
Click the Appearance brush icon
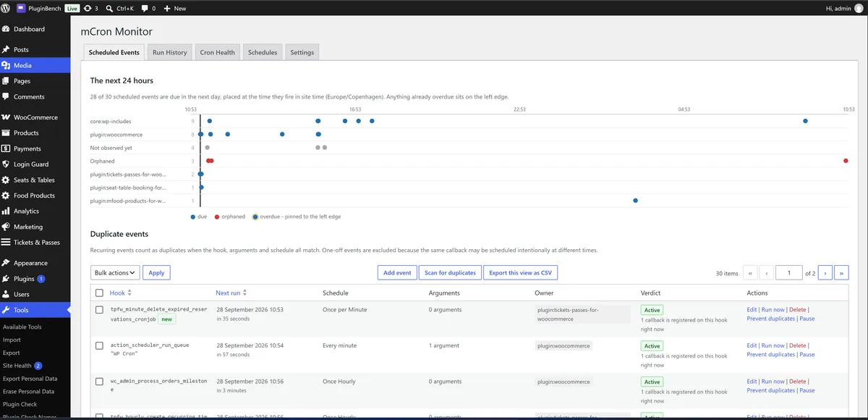click(x=7, y=263)
